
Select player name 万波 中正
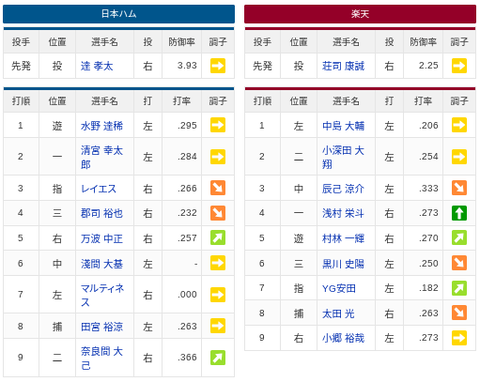tap(102, 238)
